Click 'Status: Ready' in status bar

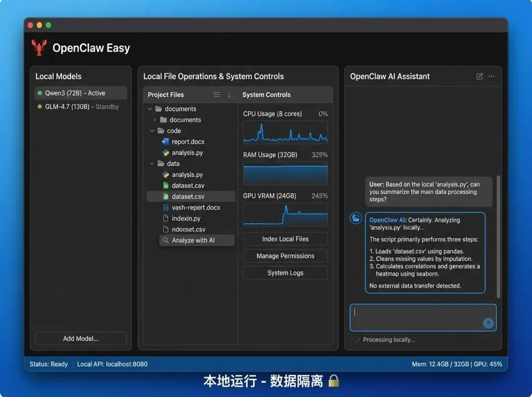[x=48, y=364]
